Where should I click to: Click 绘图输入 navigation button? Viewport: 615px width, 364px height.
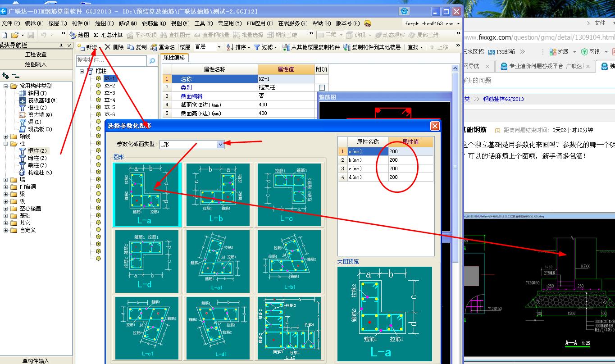click(36, 64)
